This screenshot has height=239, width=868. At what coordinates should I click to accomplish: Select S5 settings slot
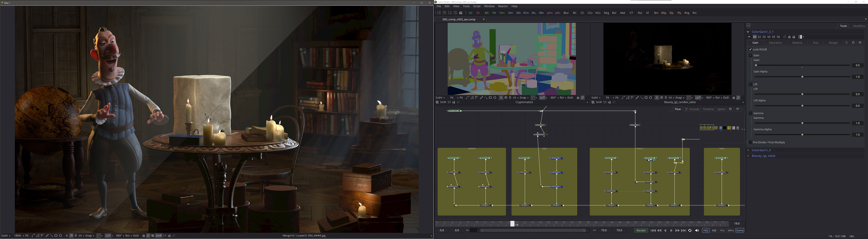(774, 37)
